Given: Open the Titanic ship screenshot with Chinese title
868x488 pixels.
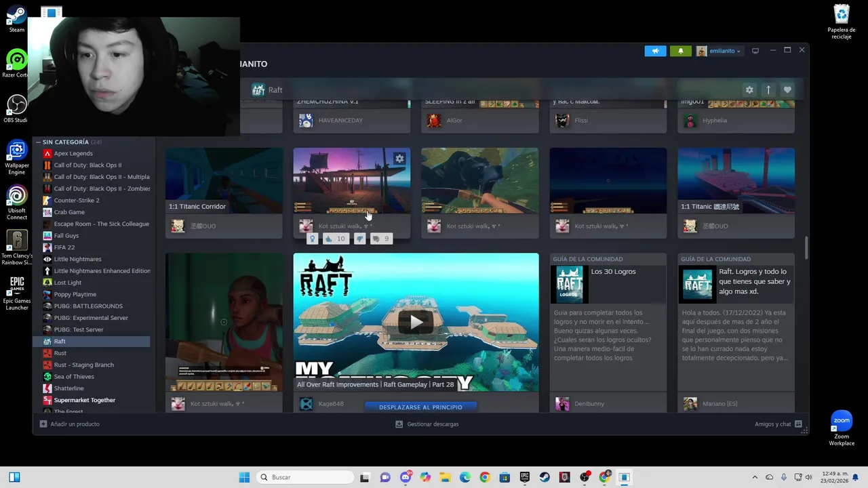Looking at the screenshot, I should (x=736, y=180).
